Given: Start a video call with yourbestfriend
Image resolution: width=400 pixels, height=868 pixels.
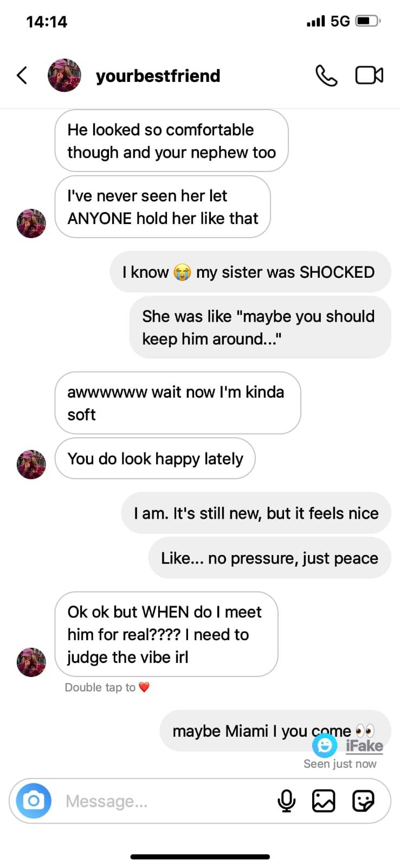Looking at the screenshot, I should click(x=369, y=75).
